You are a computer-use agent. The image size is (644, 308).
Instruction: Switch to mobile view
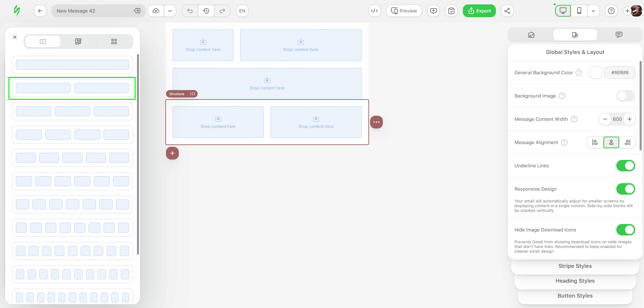point(579,11)
